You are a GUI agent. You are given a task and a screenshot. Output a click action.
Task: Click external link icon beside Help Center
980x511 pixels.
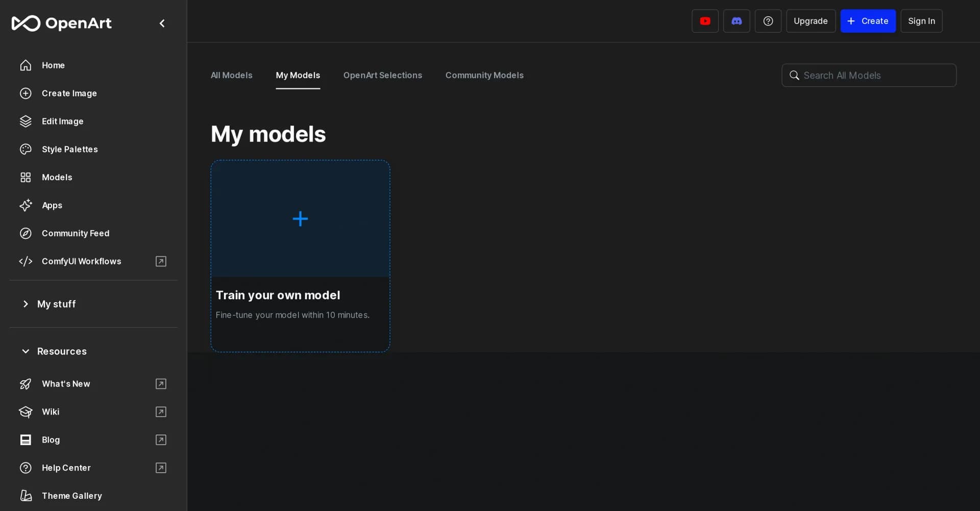(161, 468)
